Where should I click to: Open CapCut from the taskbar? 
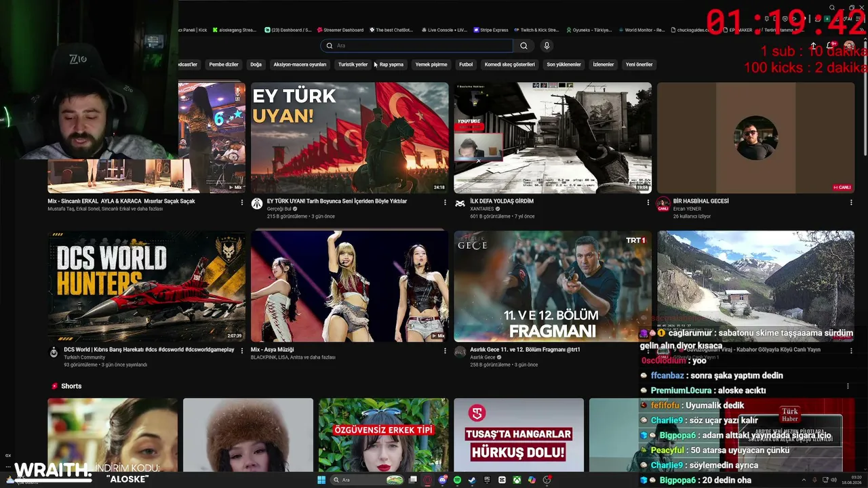502,480
